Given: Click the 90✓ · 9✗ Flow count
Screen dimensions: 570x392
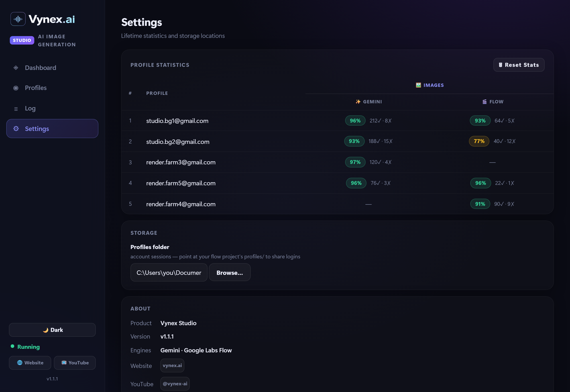Looking at the screenshot, I should pos(504,204).
